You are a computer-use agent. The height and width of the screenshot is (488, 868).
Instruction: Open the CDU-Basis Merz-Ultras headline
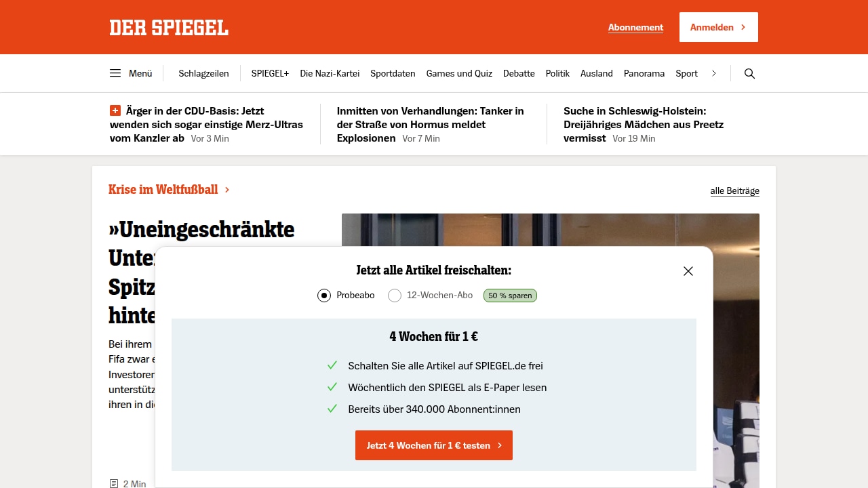click(206, 124)
